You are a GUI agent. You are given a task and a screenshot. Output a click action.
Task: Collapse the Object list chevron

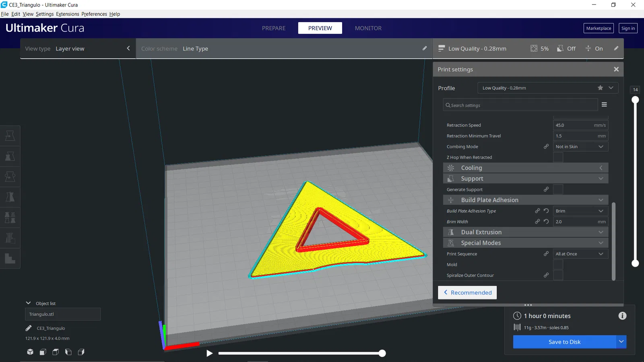[x=28, y=303]
